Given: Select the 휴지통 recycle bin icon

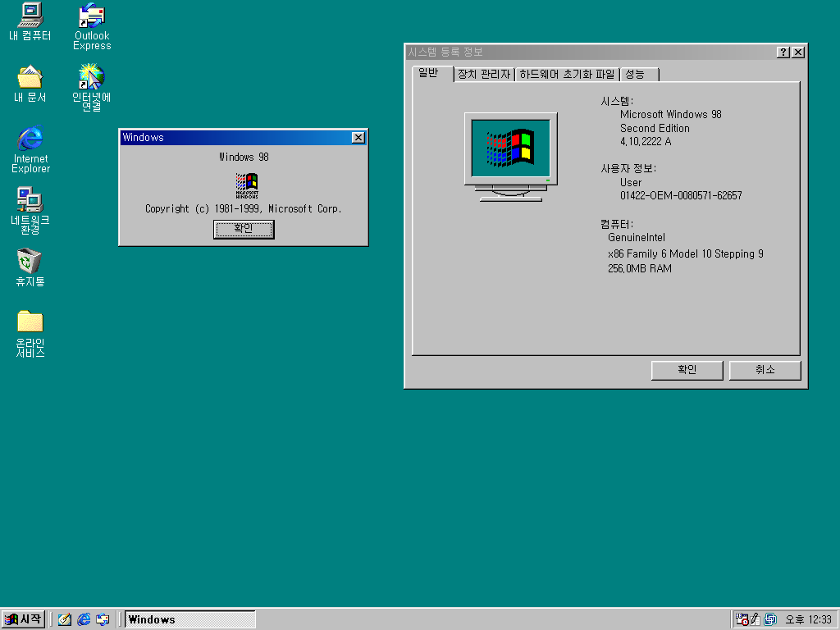Looking at the screenshot, I should pyautogui.click(x=30, y=267).
